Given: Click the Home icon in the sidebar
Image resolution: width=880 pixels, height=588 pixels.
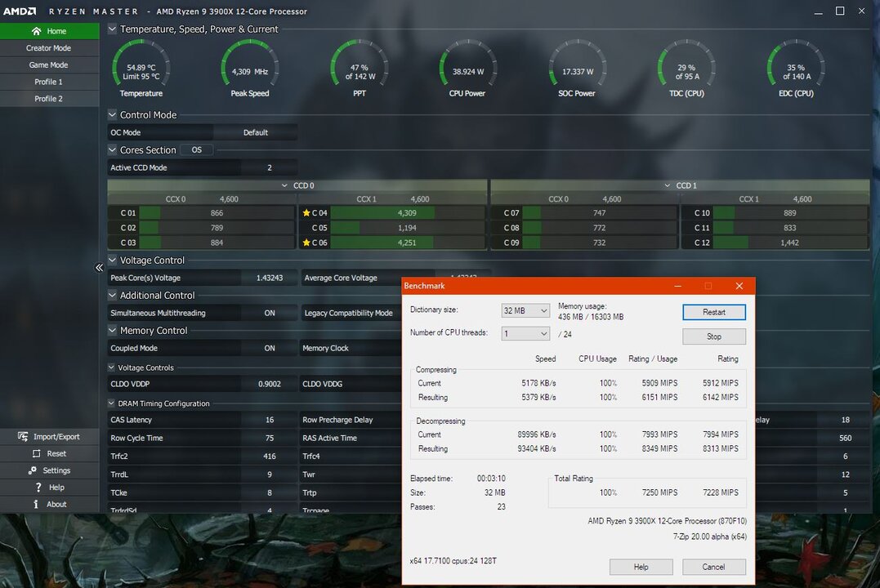Looking at the screenshot, I should pos(36,31).
